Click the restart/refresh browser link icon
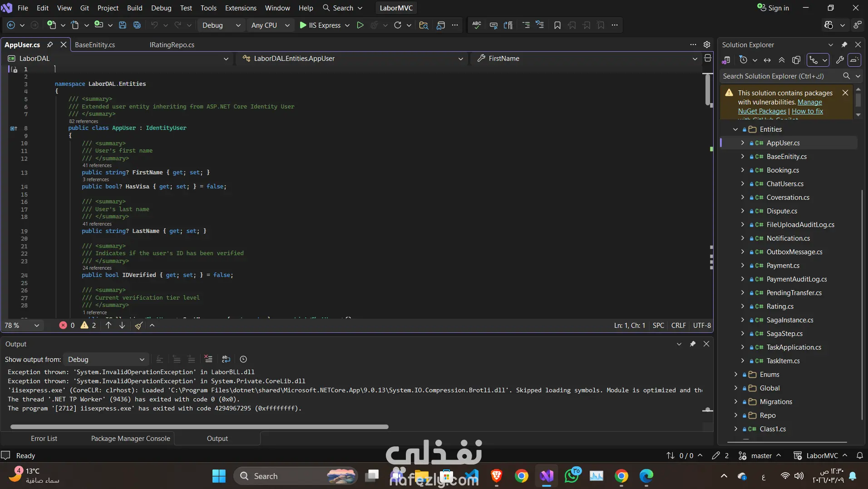 pyautogui.click(x=398, y=25)
